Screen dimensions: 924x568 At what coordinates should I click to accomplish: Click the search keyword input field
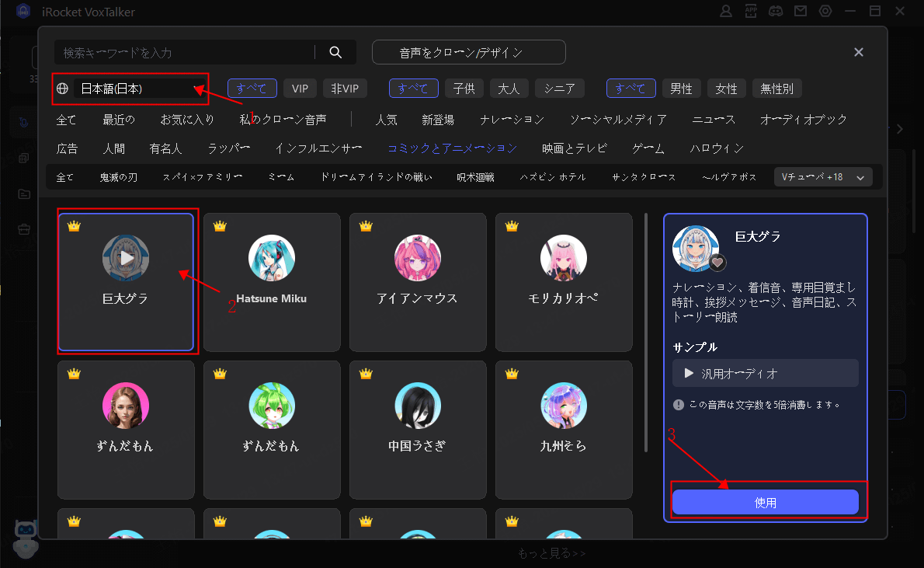(x=185, y=52)
